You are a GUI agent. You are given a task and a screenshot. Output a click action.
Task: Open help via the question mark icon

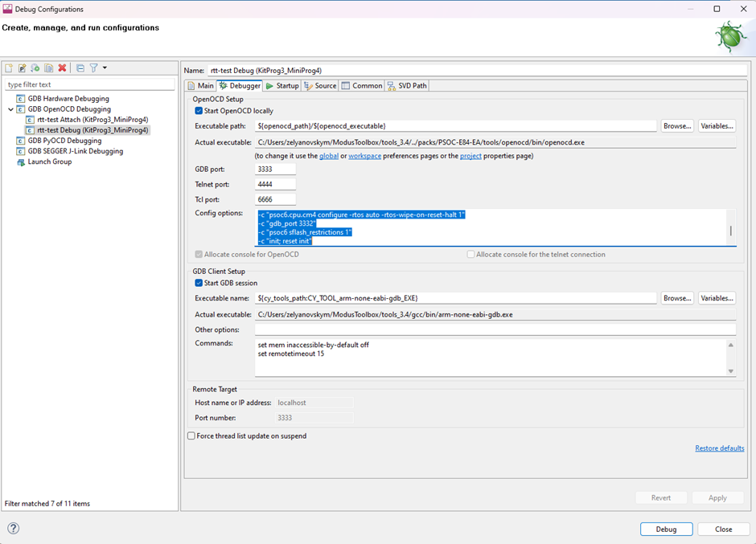click(13, 528)
